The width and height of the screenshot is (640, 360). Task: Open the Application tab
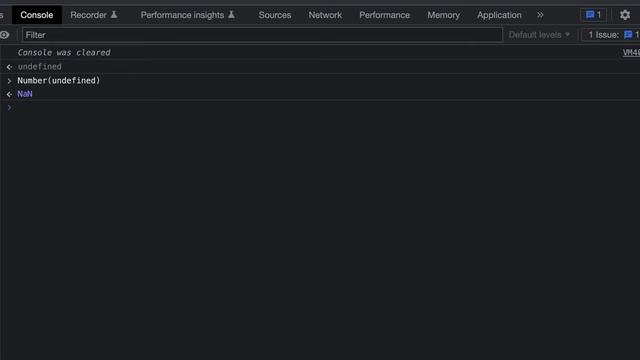pos(499,15)
